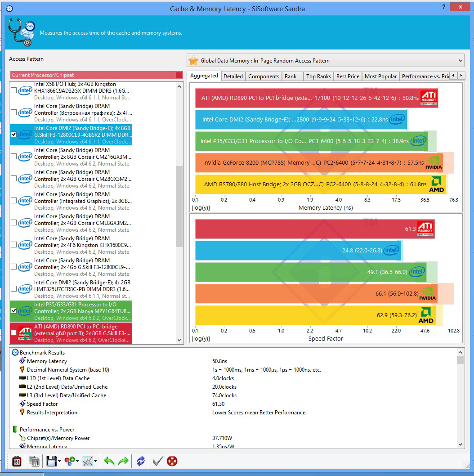
Task: Open the chart icon dropdown arrow
Action: click(96, 462)
